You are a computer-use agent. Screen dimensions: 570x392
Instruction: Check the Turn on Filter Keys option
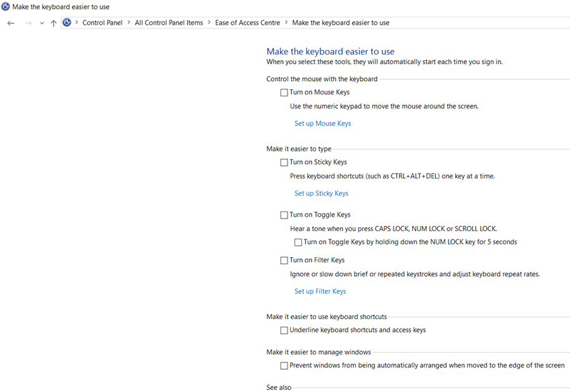point(284,260)
